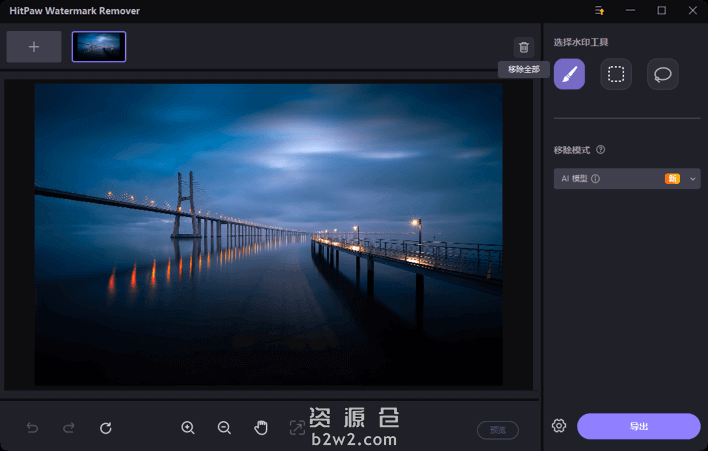Activate the hand pan tool

(261, 428)
